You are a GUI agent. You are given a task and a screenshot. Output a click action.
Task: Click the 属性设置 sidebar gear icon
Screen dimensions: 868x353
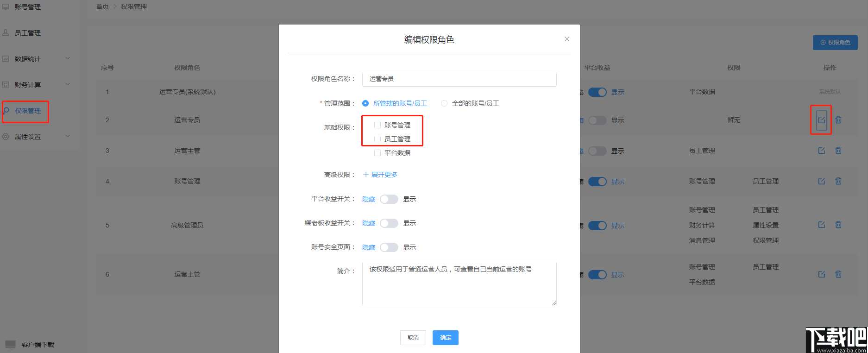point(6,137)
